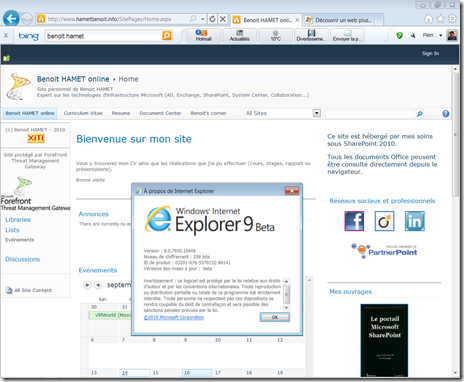Go to the previous calendar month arrow
This screenshot has height=382, width=464.
pos(87,285)
